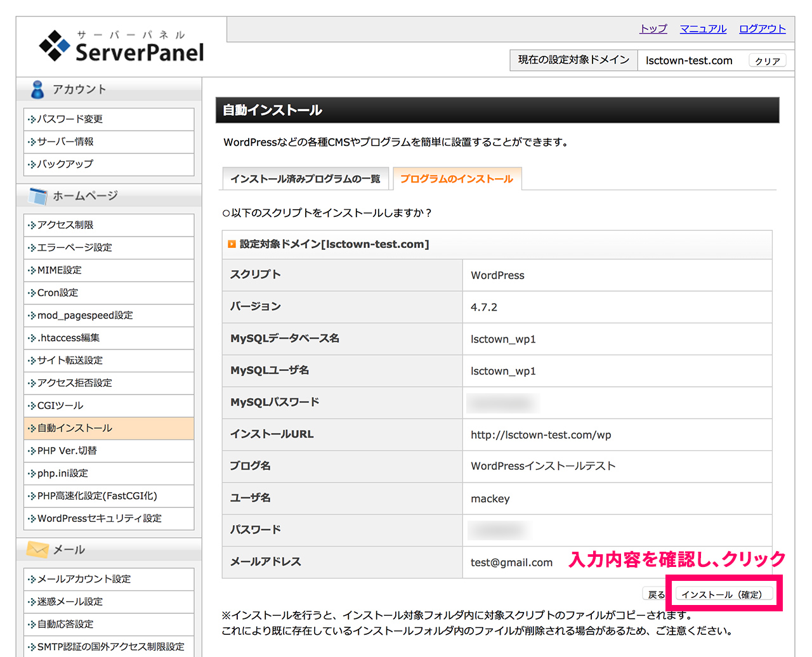Screen dimensions: 812x657
Task: Click the ServerPanel logo
Action: [122, 46]
